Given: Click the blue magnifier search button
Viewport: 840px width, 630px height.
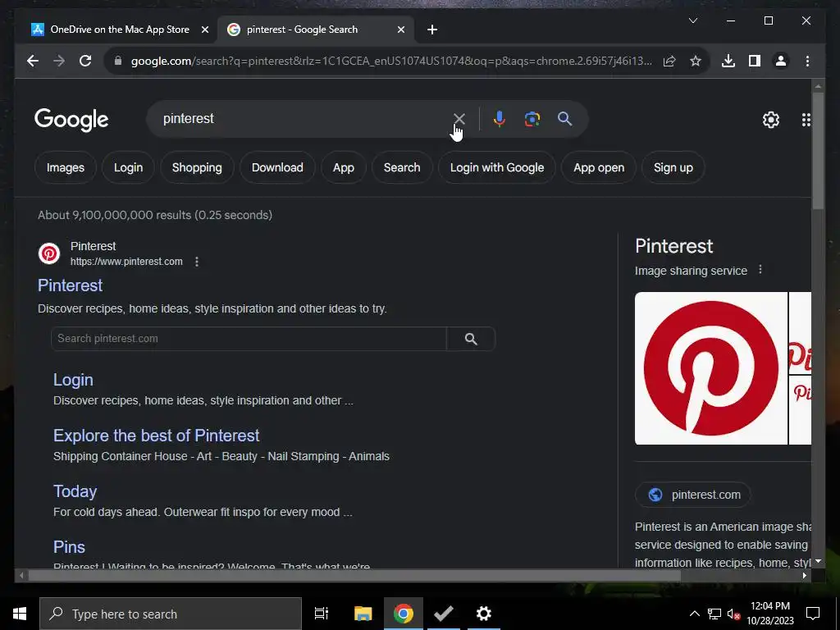Looking at the screenshot, I should pyautogui.click(x=564, y=119).
